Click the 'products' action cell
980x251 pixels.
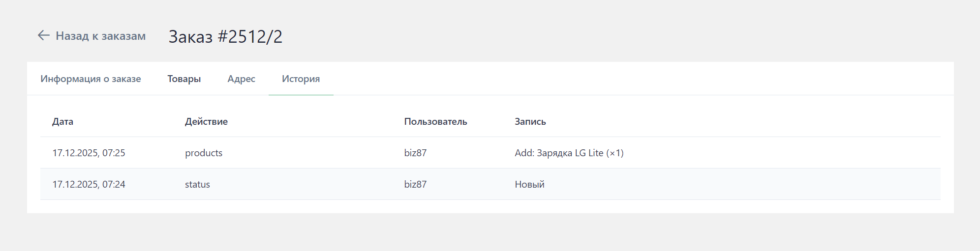204,153
